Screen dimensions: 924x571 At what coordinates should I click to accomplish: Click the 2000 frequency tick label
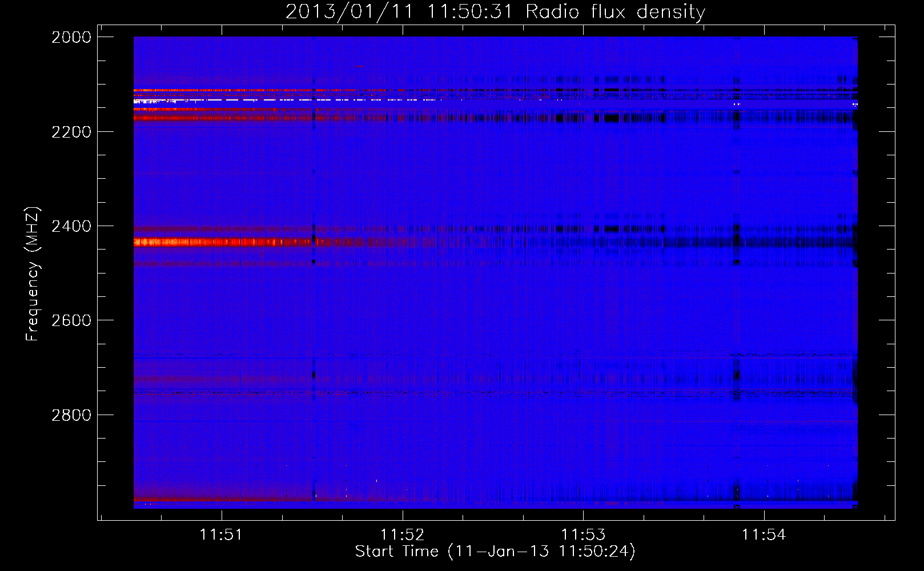(x=71, y=37)
